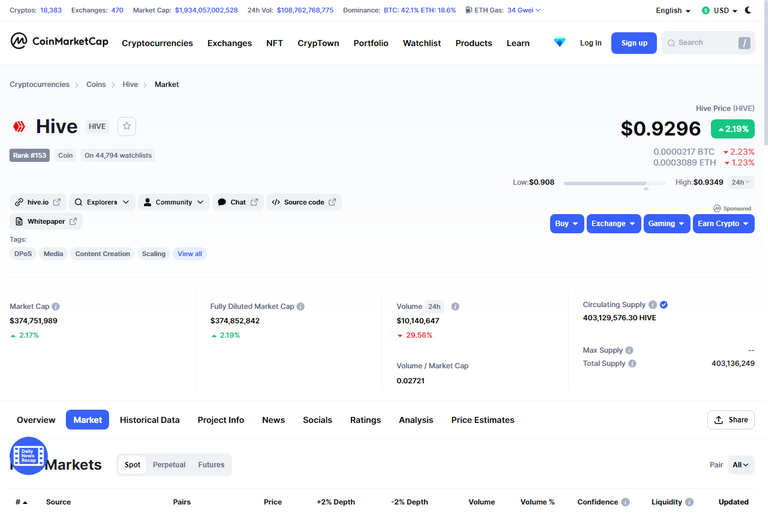
Task: Switch to Socials tab
Action: click(317, 420)
